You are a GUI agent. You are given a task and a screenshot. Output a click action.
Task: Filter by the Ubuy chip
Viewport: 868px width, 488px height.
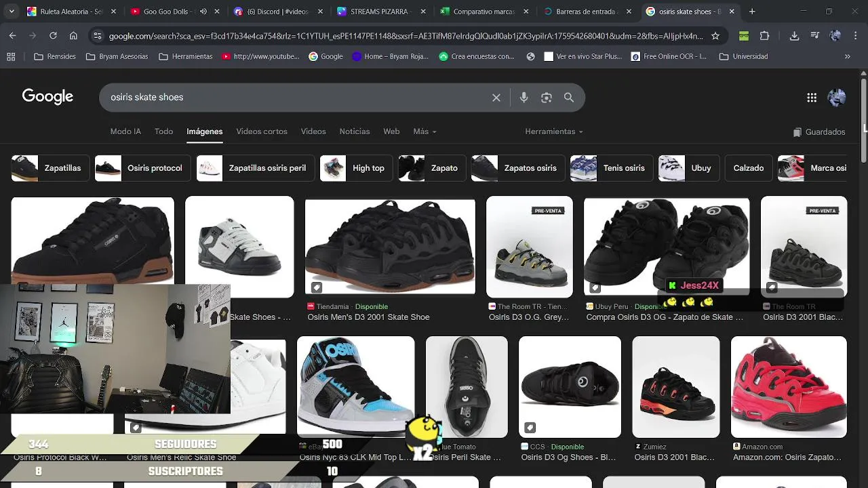coord(688,168)
